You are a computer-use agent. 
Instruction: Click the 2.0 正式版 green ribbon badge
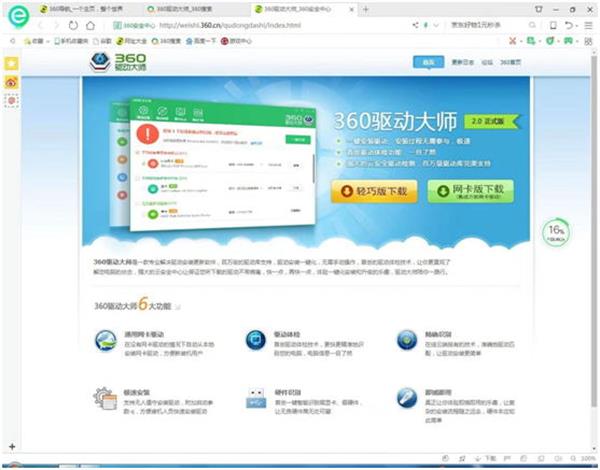point(492,121)
